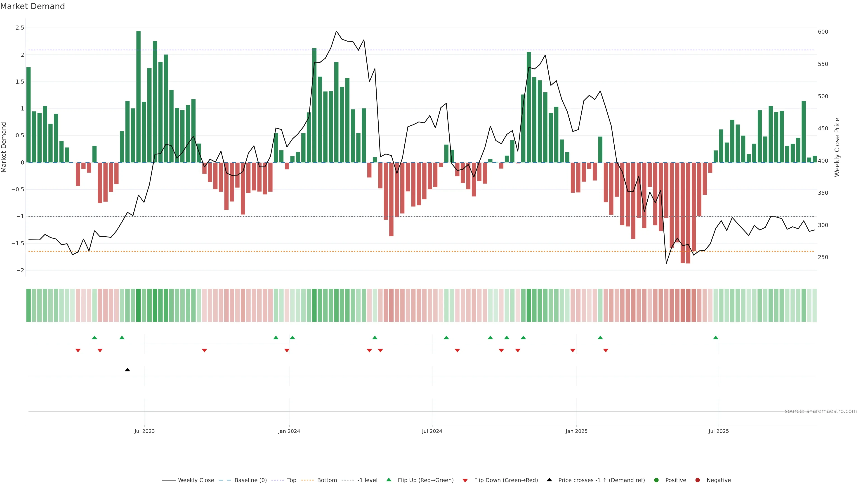Viewport: 868px width, 488px height.
Task: Click the black Price crosses -1 triangle marker
Action: point(127,370)
